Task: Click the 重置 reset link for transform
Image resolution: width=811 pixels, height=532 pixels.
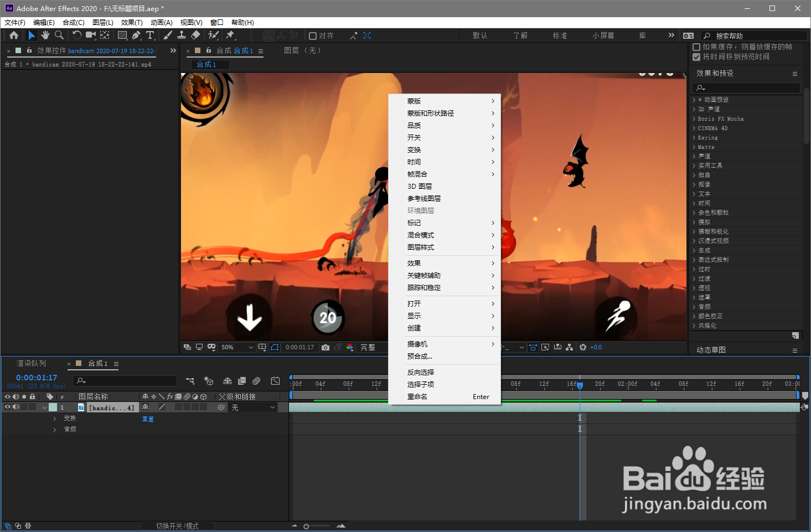Action: (x=148, y=419)
